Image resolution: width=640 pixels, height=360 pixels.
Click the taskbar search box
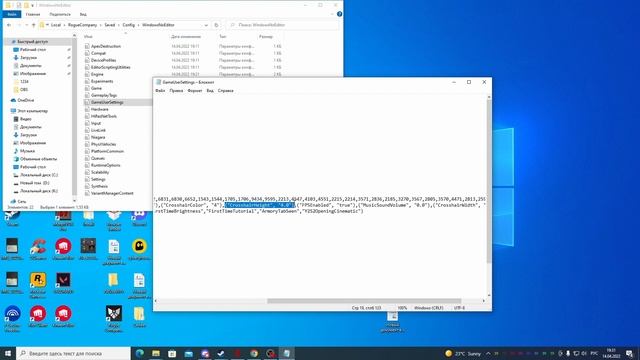(73, 353)
